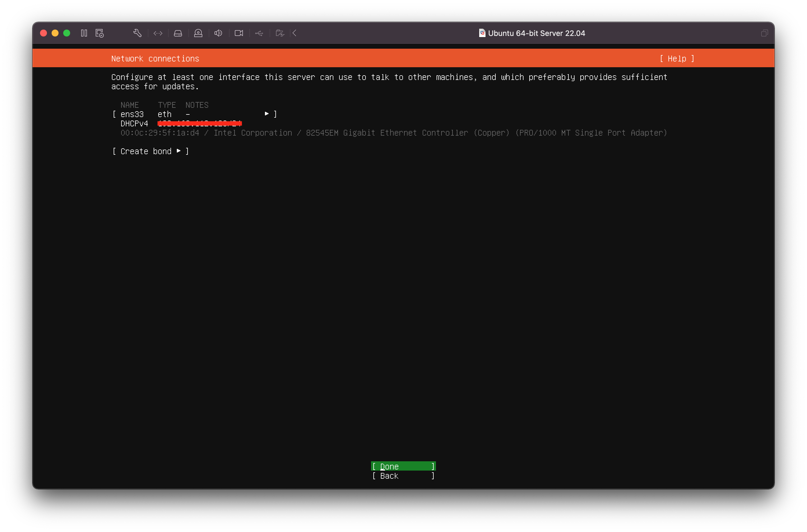Click the hard disk device icon
Screen dimensions: 807x532
pyautogui.click(x=178, y=33)
